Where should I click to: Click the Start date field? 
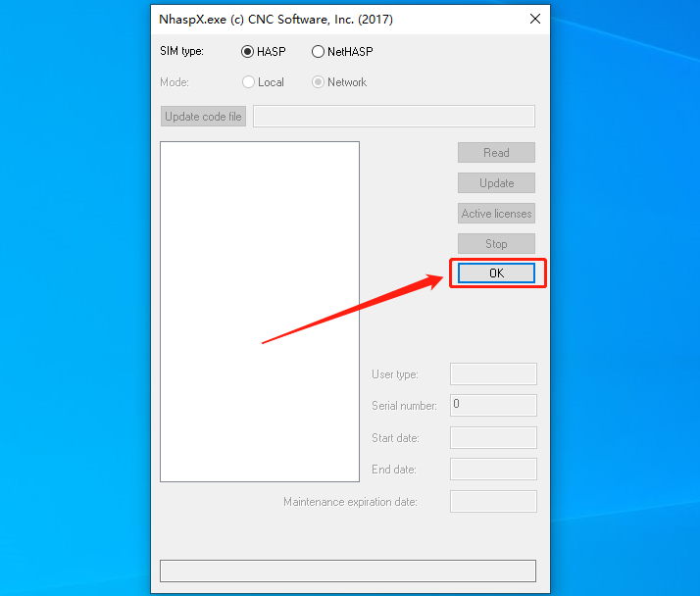tap(493, 437)
